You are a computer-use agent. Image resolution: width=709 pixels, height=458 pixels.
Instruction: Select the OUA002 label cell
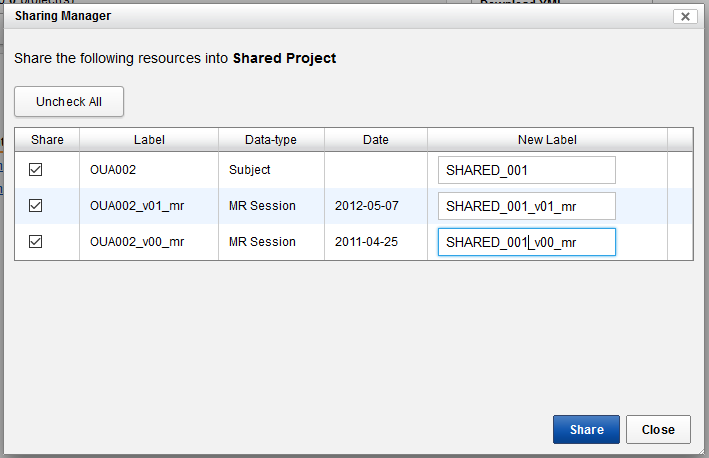coord(112,170)
